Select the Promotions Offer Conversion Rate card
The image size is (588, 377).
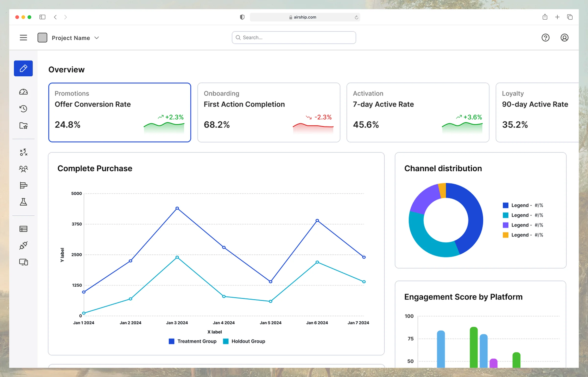point(120,112)
